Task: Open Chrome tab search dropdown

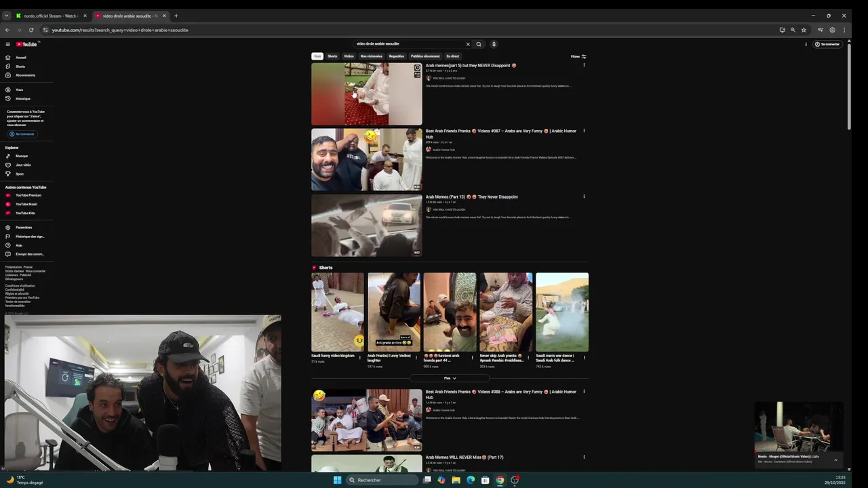Action: (7, 16)
